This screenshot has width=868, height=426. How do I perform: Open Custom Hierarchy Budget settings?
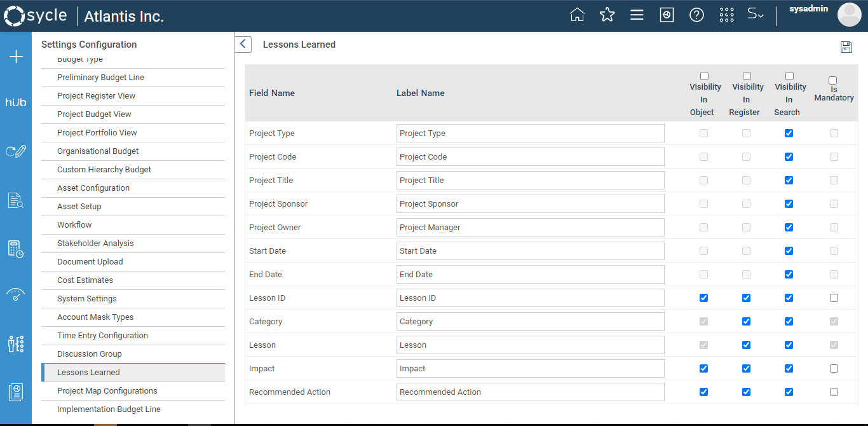[133, 170]
